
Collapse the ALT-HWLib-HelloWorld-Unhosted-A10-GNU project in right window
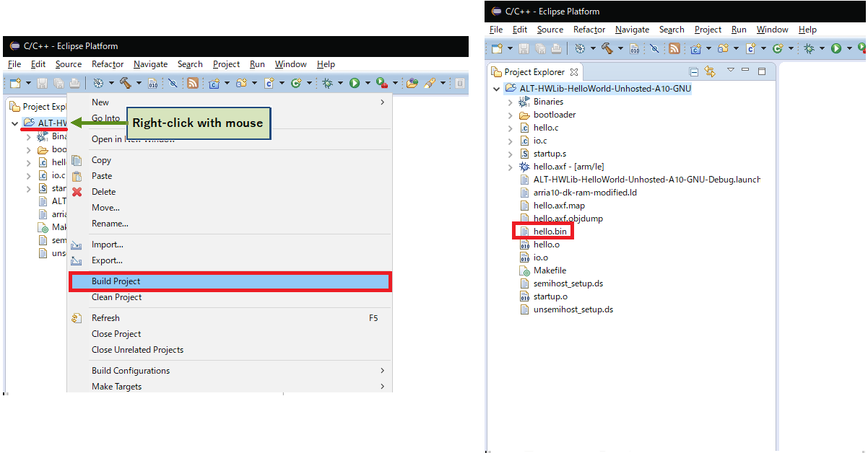click(x=496, y=89)
